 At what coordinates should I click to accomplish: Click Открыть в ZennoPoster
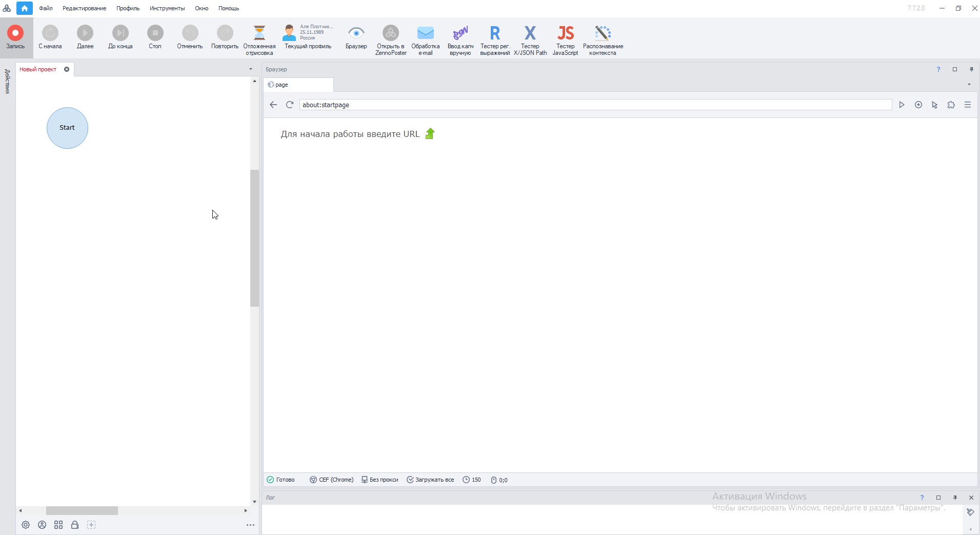[391, 39]
